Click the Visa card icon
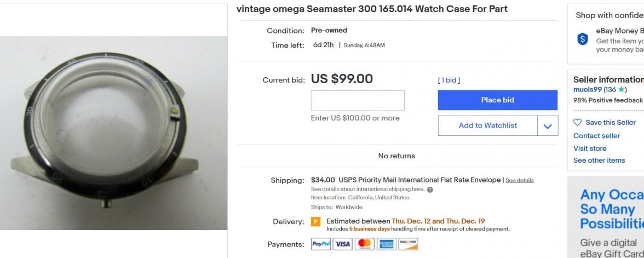The image size is (644, 258). (342, 244)
